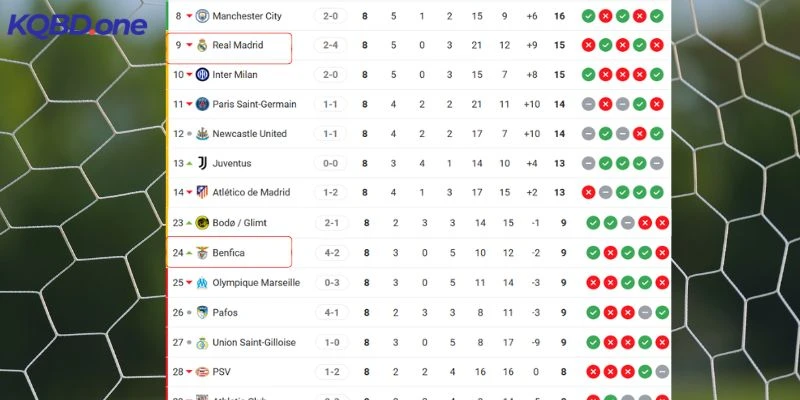The image size is (800, 400).
Task: Click Benfica's 4-2 score box
Action: (x=331, y=253)
